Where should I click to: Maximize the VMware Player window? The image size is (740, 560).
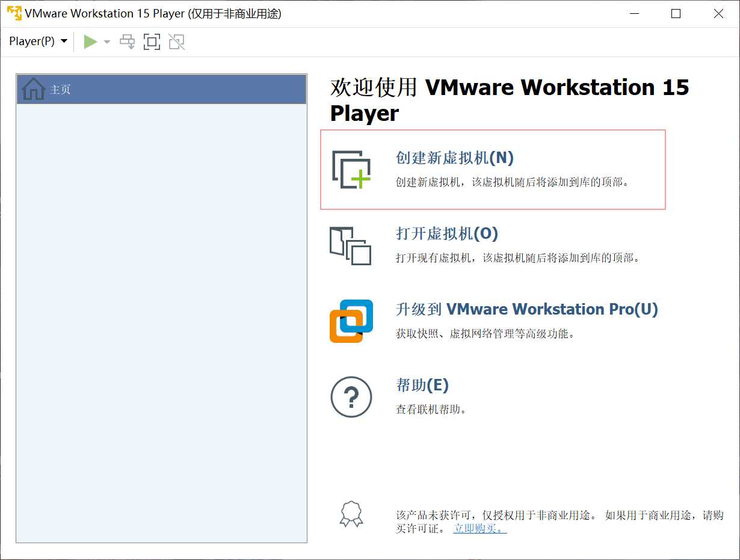676,13
